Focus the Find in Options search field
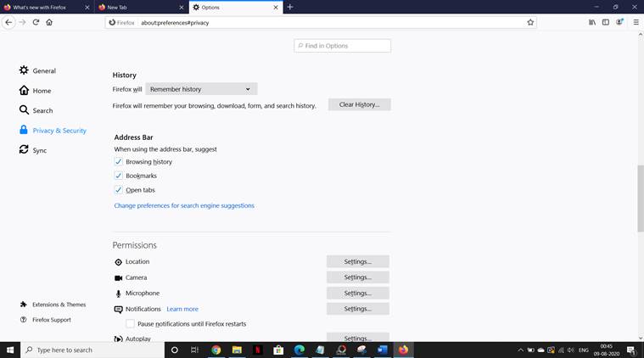 pyautogui.click(x=343, y=46)
